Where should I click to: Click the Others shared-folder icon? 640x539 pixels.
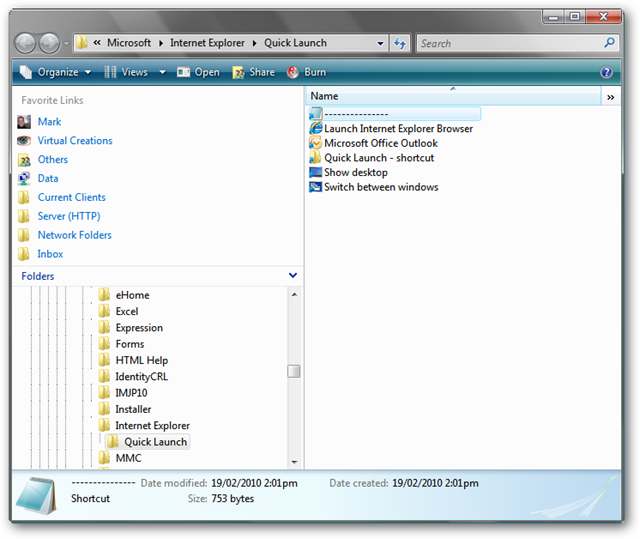click(24, 160)
